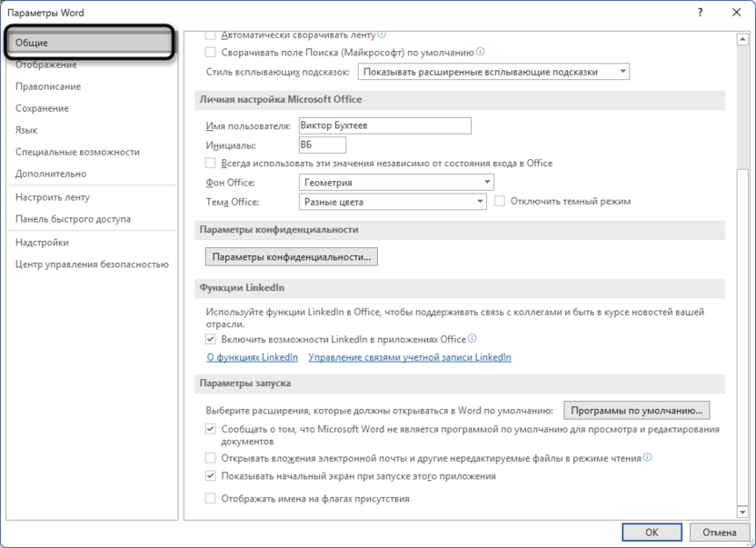Click the vertical scrollbar thumb

[742, 337]
